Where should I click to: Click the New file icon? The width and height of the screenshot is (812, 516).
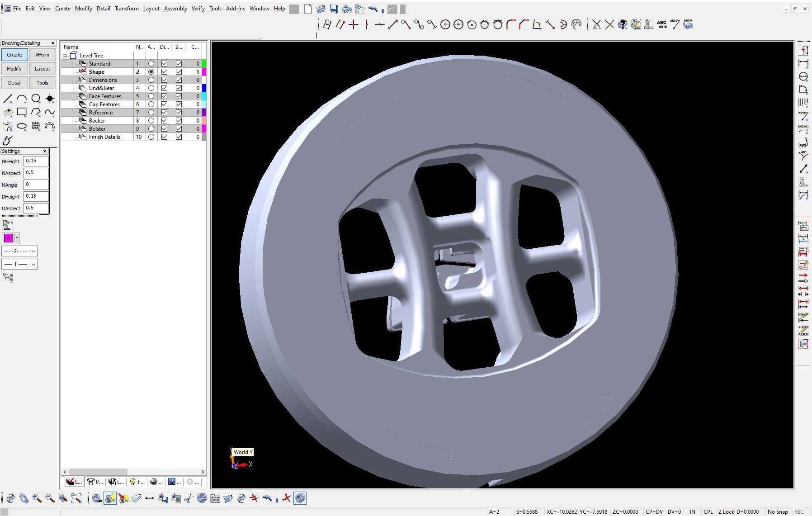click(x=308, y=9)
